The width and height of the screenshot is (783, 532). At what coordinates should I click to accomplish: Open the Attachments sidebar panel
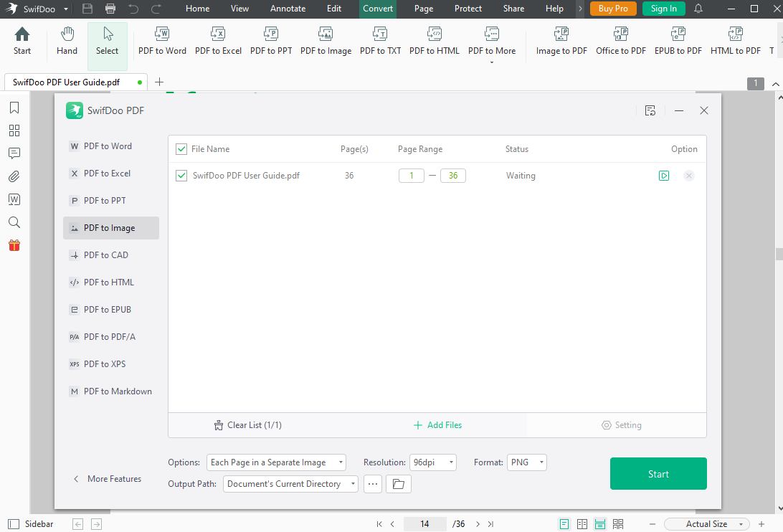(x=14, y=176)
